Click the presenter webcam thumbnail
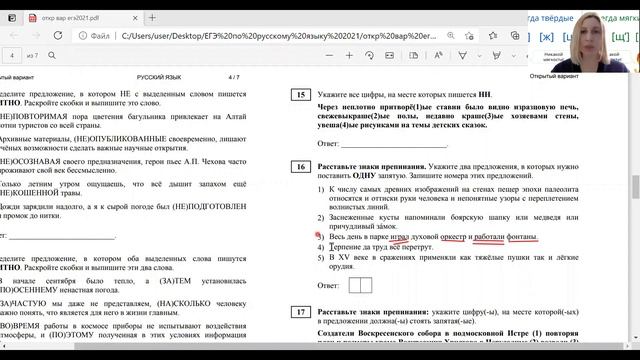The width and height of the screenshot is (640, 360). [x=584, y=41]
